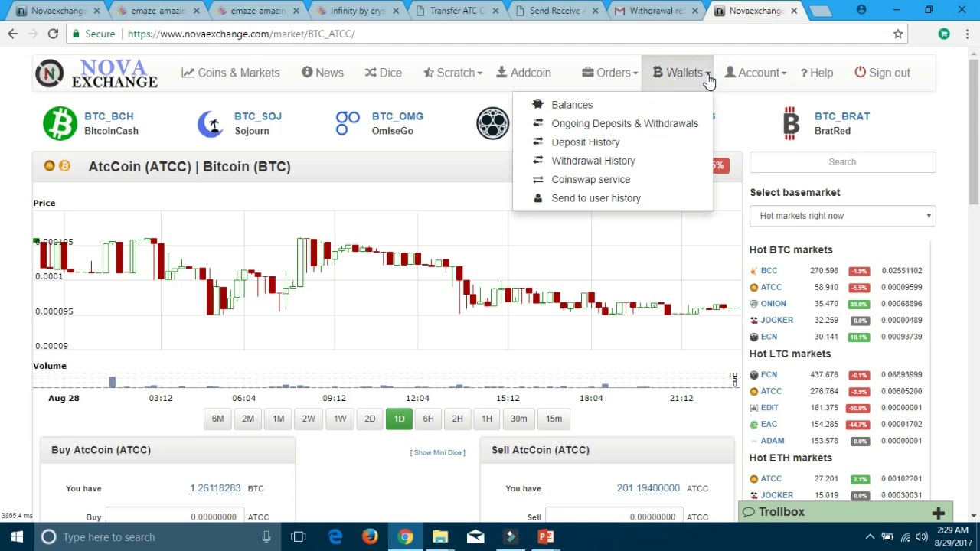Image resolution: width=980 pixels, height=551 pixels.
Task: Show hidden system tray icons
Action: pyautogui.click(x=870, y=536)
